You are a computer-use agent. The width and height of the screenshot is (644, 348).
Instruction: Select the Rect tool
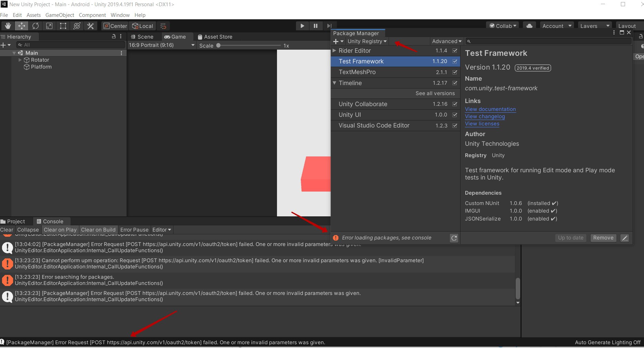(x=63, y=26)
